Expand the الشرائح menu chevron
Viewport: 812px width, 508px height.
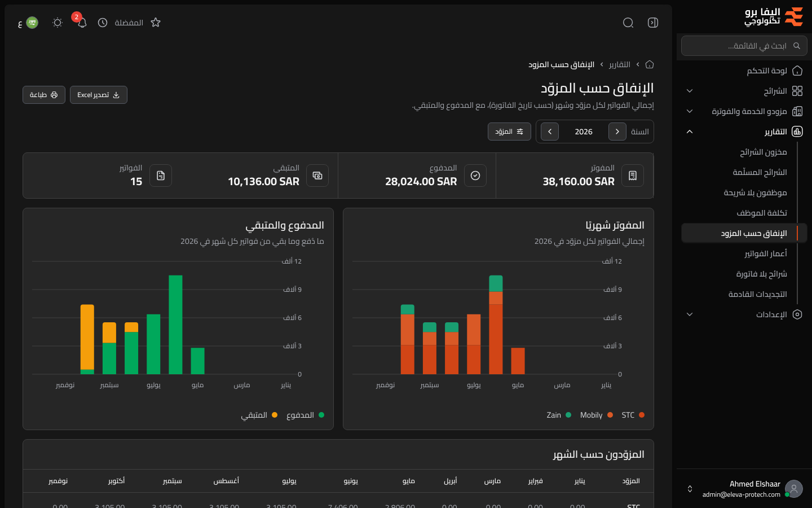tap(690, 91)
